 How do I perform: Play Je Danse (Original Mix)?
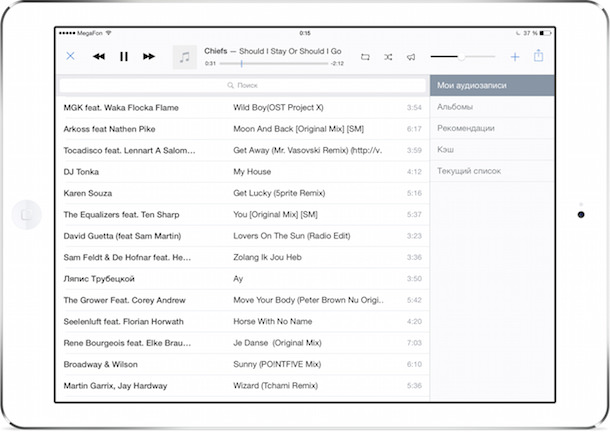pos(277,343)
